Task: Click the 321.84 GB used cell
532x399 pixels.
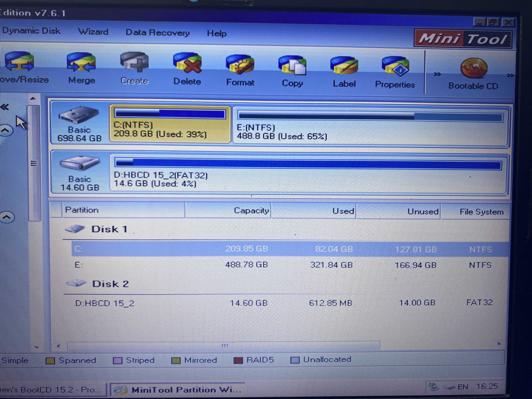Action: 331,265
